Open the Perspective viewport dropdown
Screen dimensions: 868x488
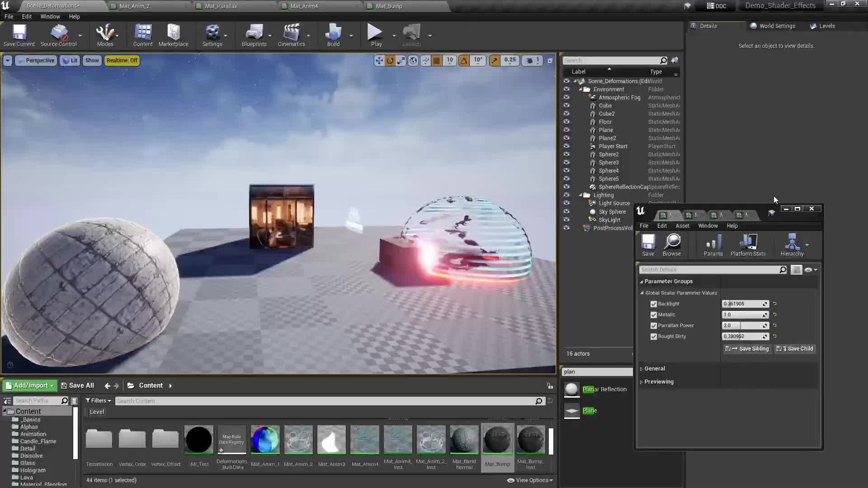coord(40,60)
